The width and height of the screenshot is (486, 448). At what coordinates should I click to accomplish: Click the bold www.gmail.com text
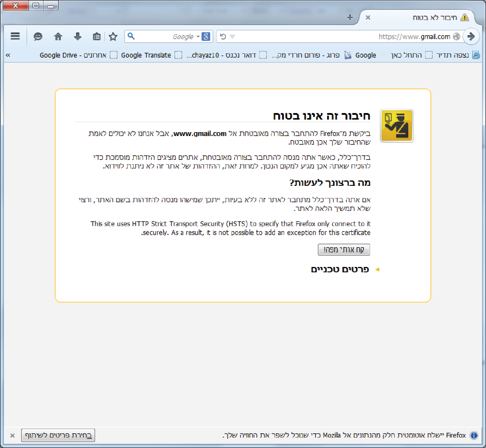199,134
